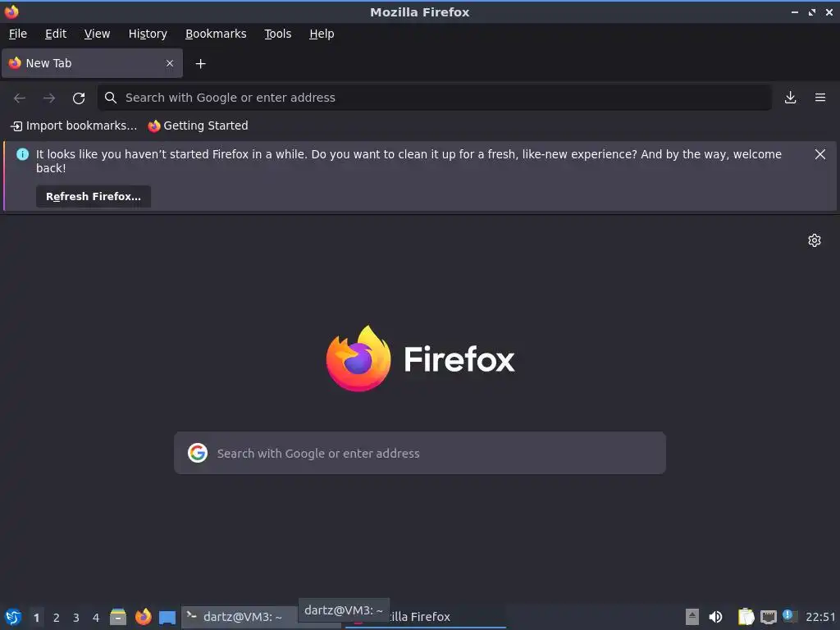Click the magnifier icon in address bar

(x=111, y=98)
